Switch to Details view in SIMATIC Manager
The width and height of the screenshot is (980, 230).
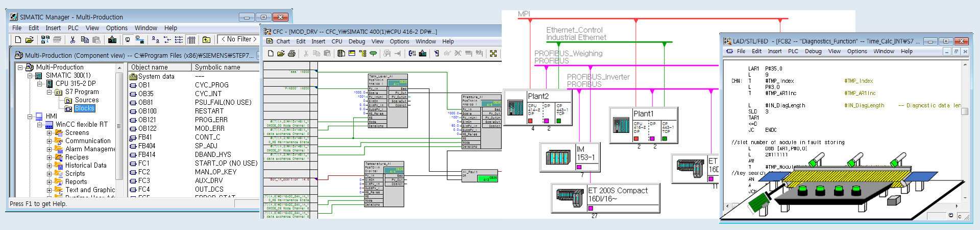[x=191, y=40]
